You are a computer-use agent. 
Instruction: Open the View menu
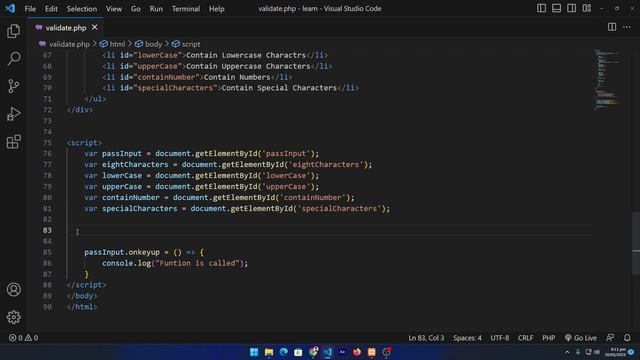click(x=114, y=9)
